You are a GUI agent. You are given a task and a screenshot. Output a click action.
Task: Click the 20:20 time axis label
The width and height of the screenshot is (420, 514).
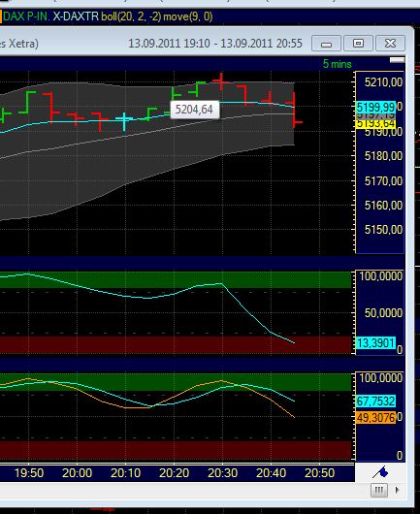point(174,473)
